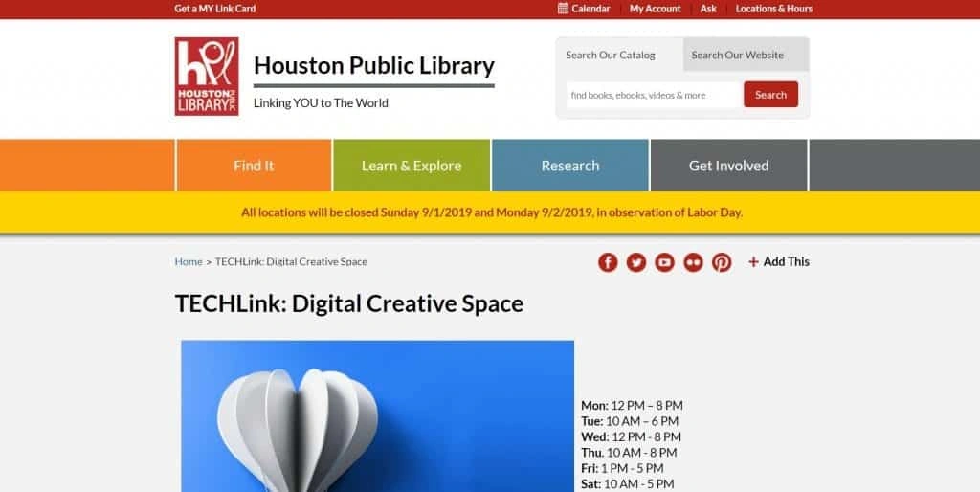Click the Add This text link
This screenshot has width=980, height=492.
point(787,262)
